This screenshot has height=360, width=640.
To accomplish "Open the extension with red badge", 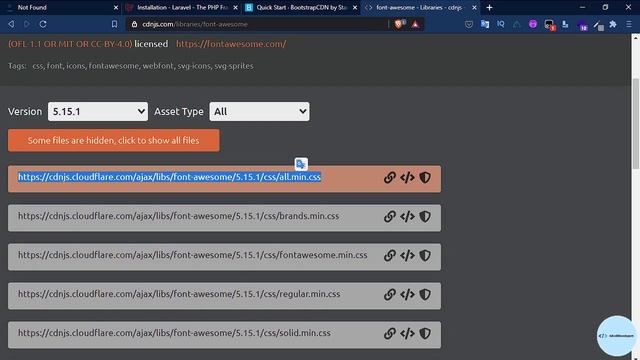I will tap(549, 25).
